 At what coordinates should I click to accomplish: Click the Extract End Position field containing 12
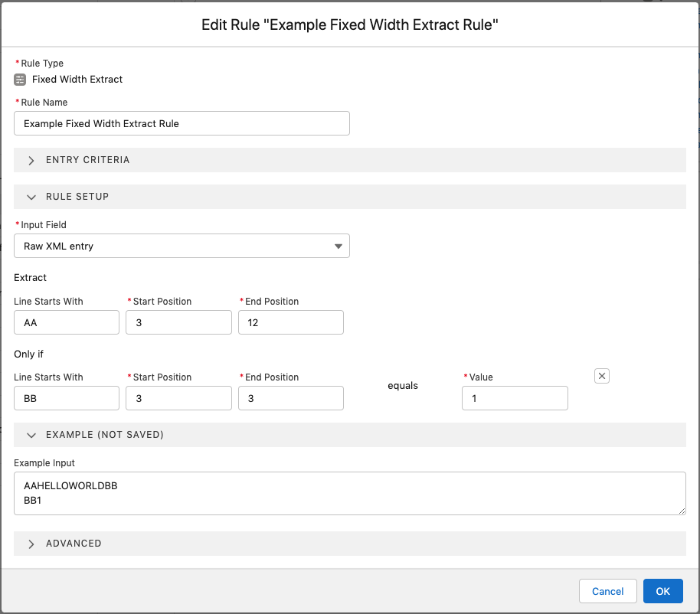(291, 322)
